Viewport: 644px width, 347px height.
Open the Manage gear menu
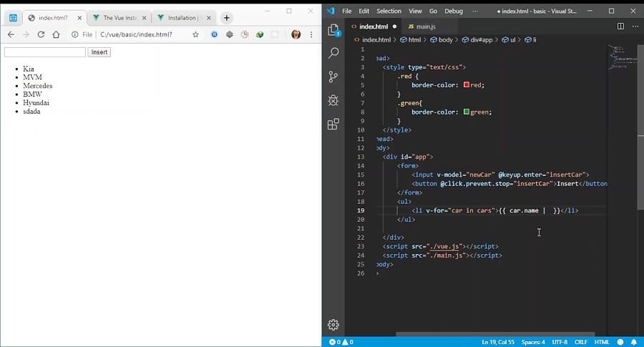click(333, 325)
